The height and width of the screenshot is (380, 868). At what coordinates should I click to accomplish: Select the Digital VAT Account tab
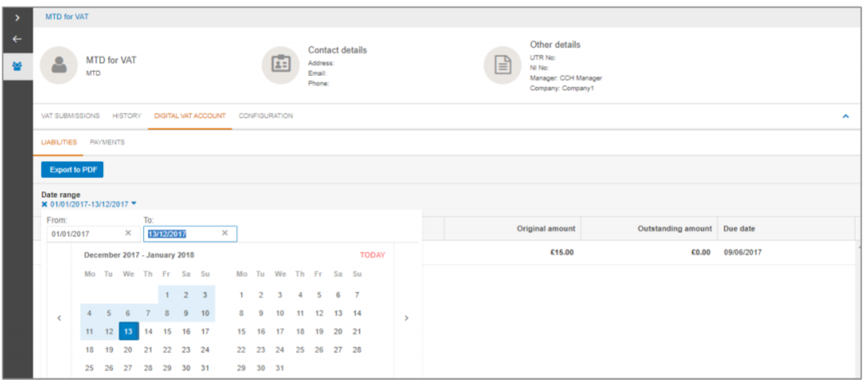click(x=190, y=116)
